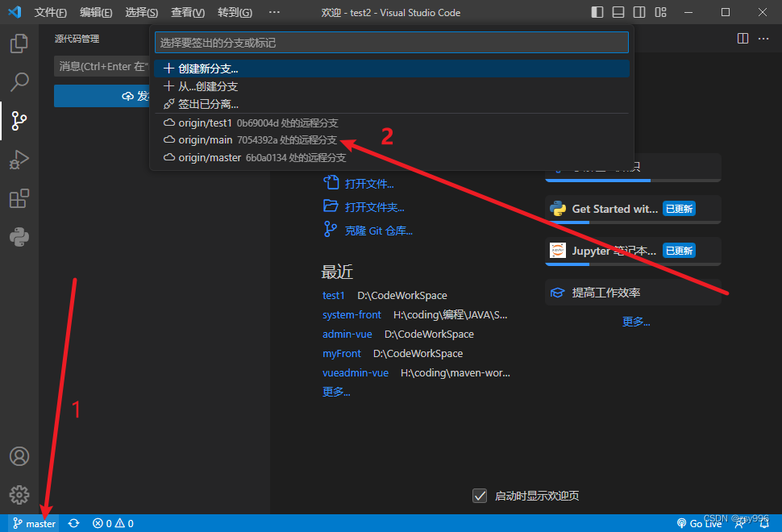The height and width of the screenshot is (532, 782).
Task: Choose origin/master remote branch
Action: click(392, 157)
